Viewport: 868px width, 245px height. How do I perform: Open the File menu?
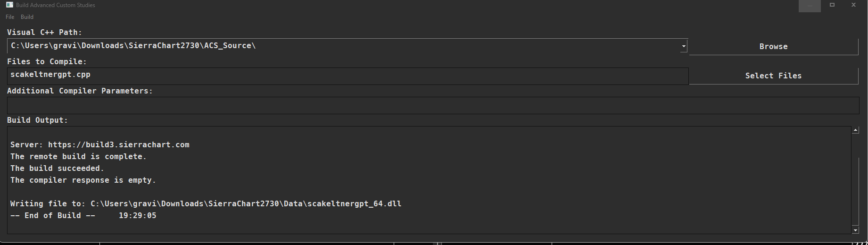tap(10, 17)
